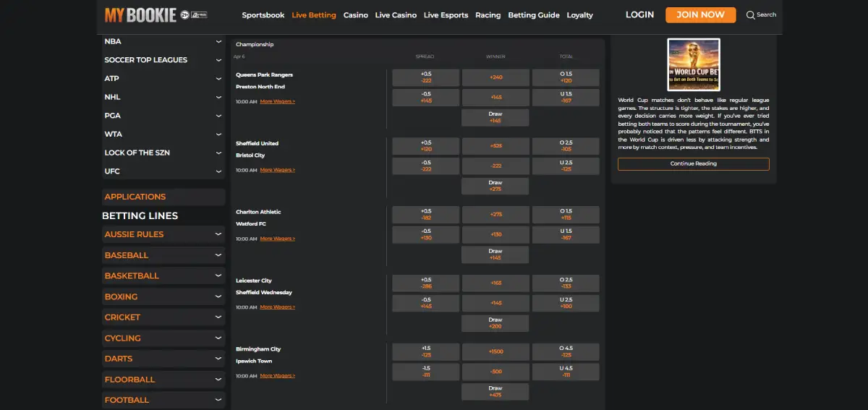Click the Continue Reading button

coord(694,164)
